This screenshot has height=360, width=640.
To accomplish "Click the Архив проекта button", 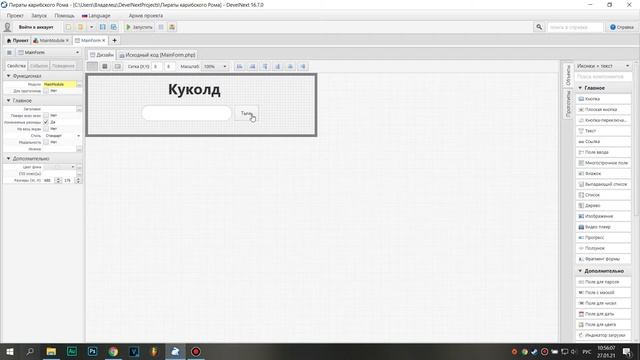I will (146, 16).
